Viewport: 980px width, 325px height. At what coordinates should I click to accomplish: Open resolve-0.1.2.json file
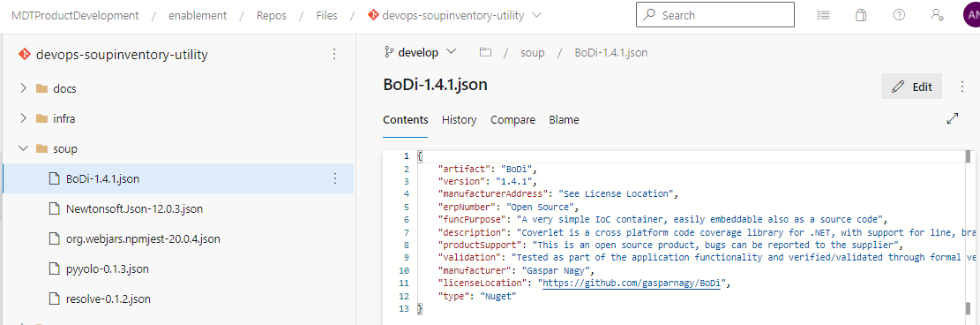pos(108,299)
